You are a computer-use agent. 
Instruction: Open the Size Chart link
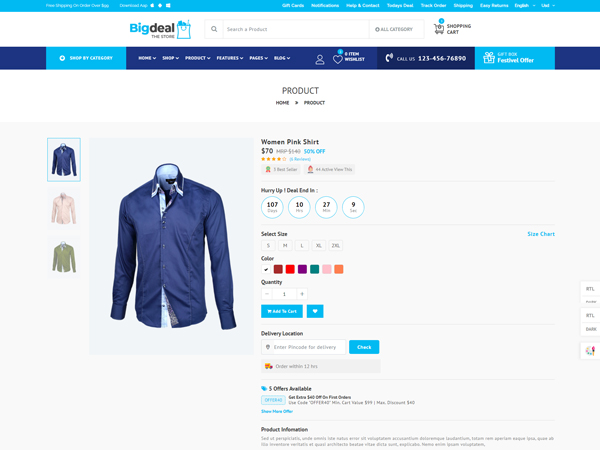541,234
